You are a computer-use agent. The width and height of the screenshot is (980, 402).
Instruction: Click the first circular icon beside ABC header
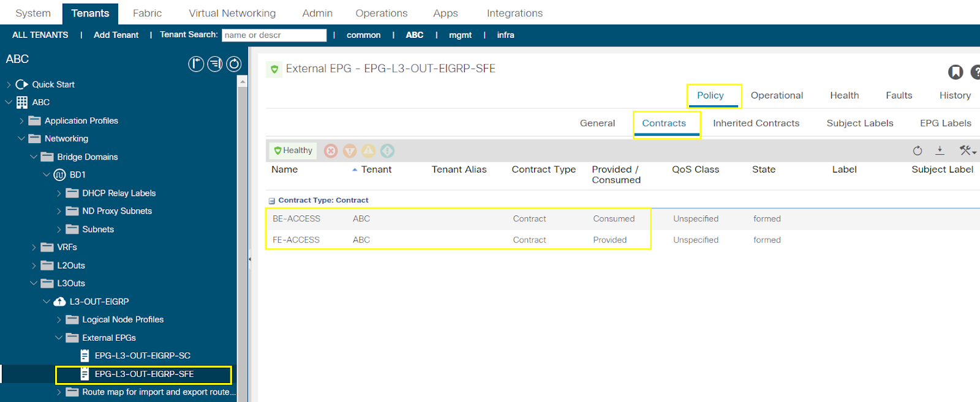pyautogui.click(x=196, y=64)
